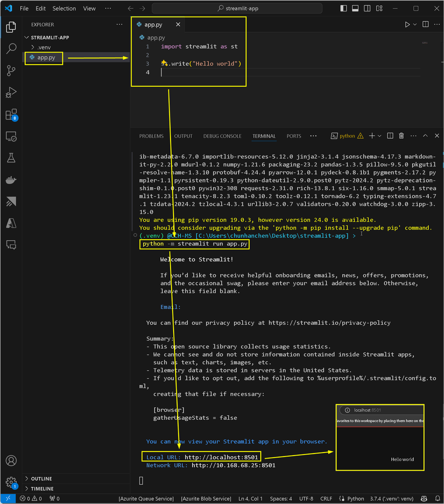Open the Accounts menu
444x504 pixels.
(x=11, y=461)
